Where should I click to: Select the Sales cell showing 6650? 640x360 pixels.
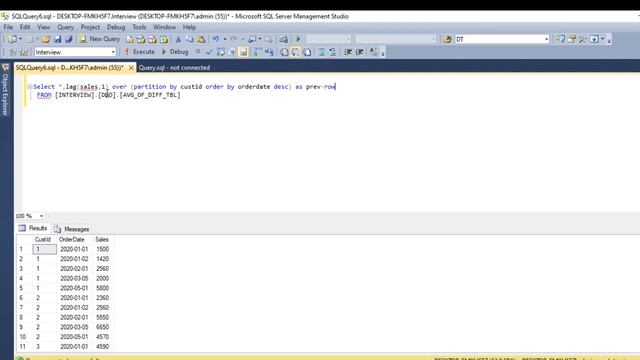click(x=102, y=327)
